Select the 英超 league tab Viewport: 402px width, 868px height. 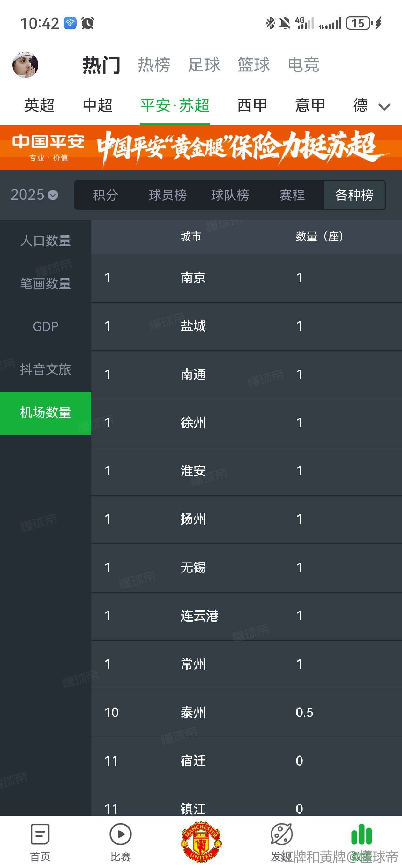pyautogui.click(x=39, y=105)
